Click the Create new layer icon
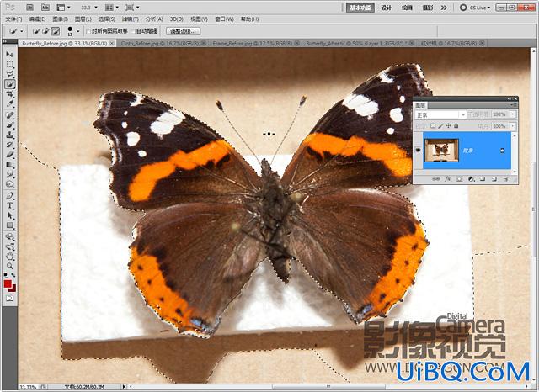The width and height of the screenshot is (539, 392). (x=494, y=179)
